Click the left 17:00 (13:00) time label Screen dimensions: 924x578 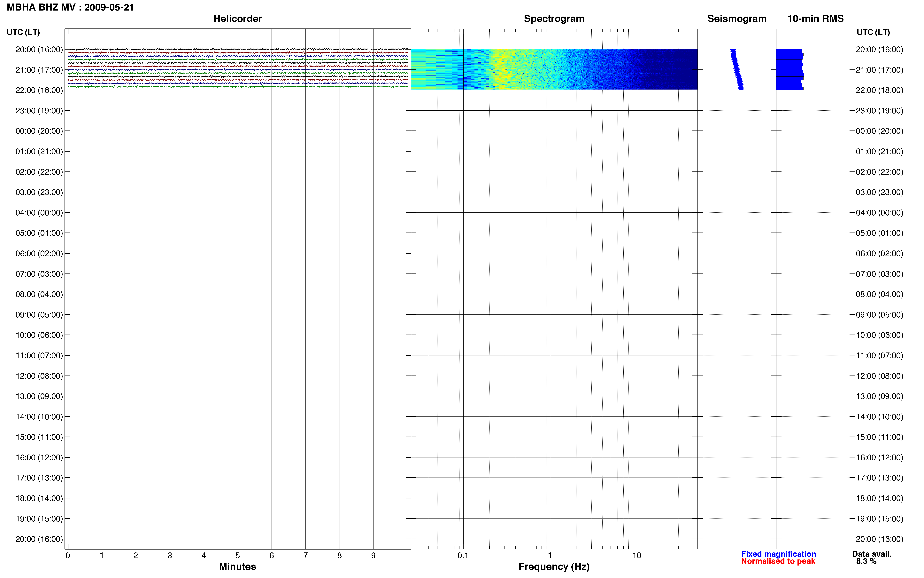tap(39, 478)
